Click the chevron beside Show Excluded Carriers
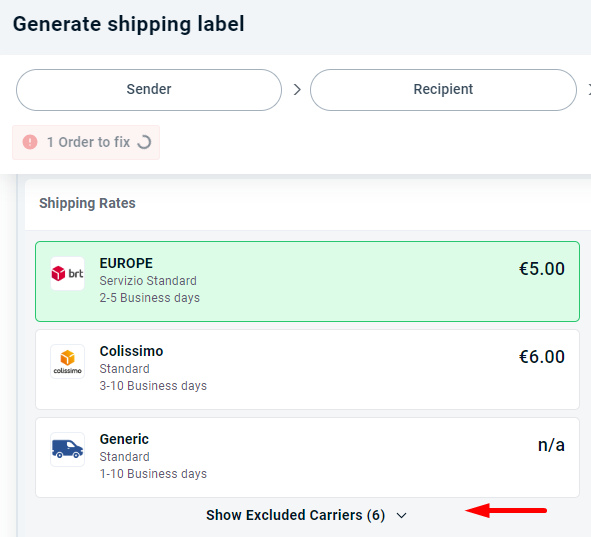 (x=402, y=516)
